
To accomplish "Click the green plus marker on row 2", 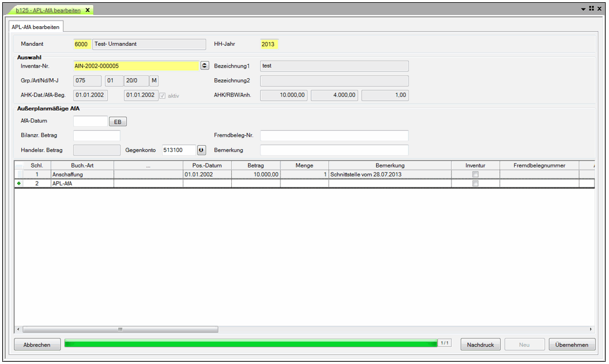I will (x=20, y=183).
